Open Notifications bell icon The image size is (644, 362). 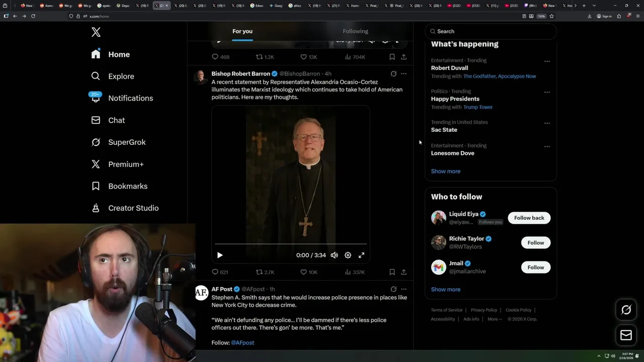(x=96, y=98)
